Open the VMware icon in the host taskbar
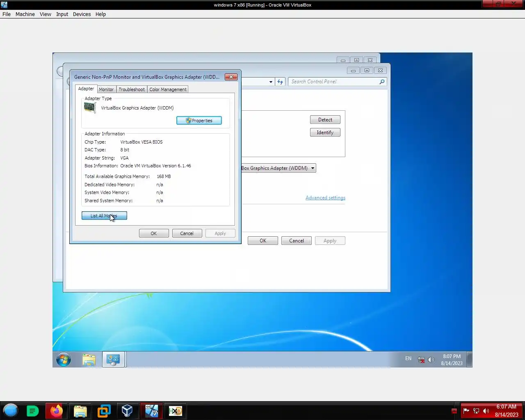525x420 pixels. (104, 411)
